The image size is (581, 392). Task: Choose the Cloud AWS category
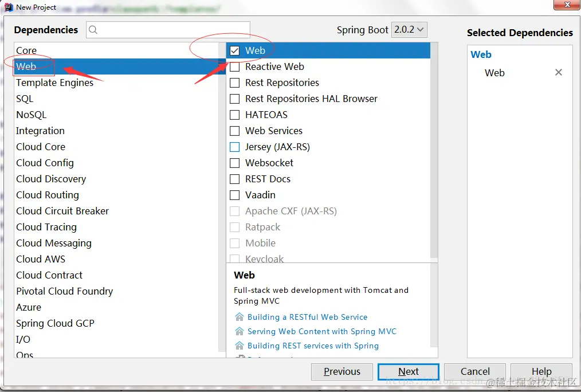click(116, 259)
